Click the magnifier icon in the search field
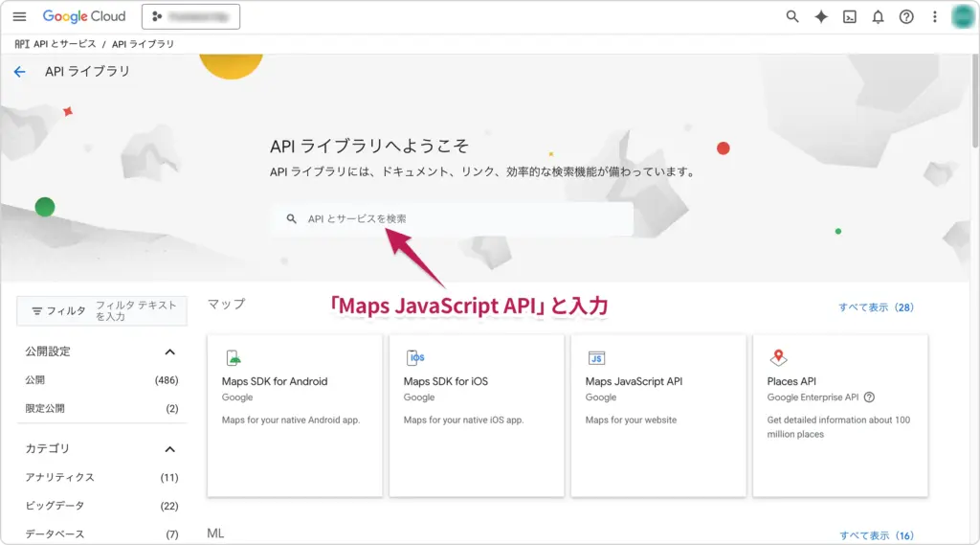Viewport: 980px width, 545px height. (x=291, y=218)
